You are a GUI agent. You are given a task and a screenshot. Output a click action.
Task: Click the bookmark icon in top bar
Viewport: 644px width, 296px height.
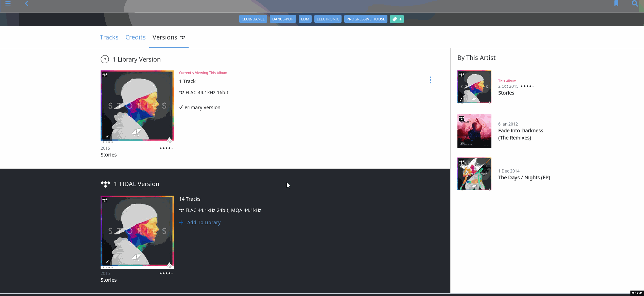tap(616, 3)
